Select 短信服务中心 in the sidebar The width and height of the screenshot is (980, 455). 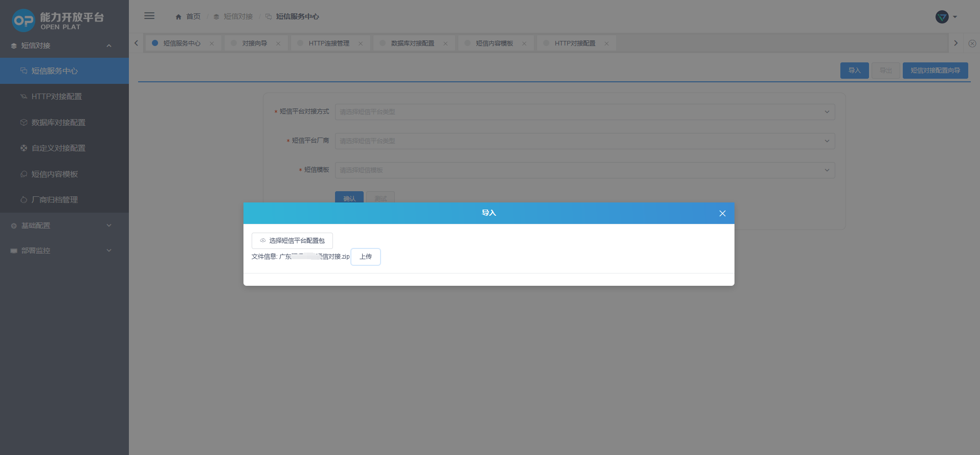pos(64,71)
